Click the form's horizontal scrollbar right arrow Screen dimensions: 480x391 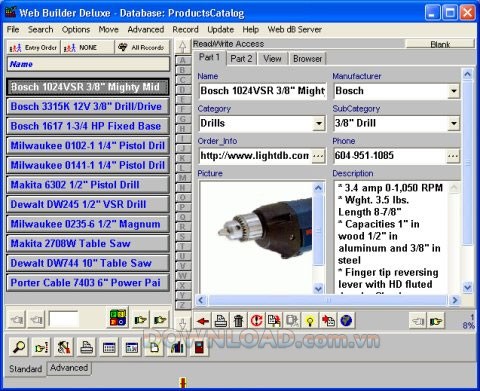coord(455,300)
